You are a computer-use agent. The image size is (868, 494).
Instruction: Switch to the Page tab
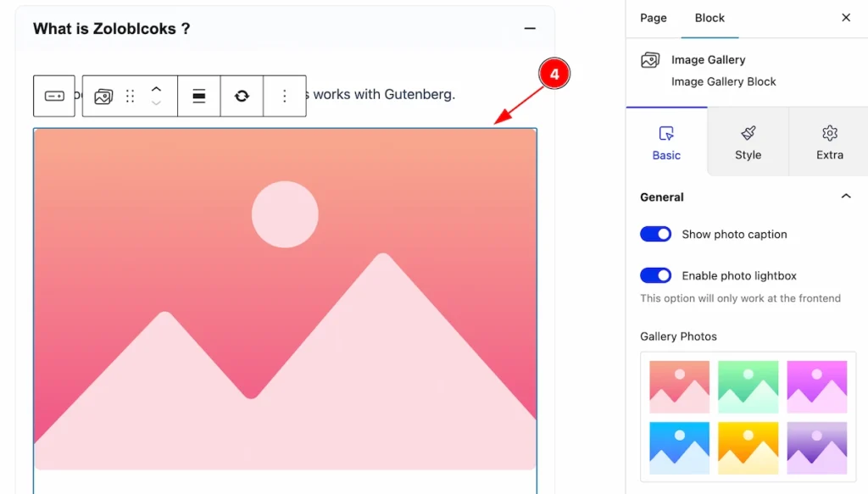tap(654, 18)
